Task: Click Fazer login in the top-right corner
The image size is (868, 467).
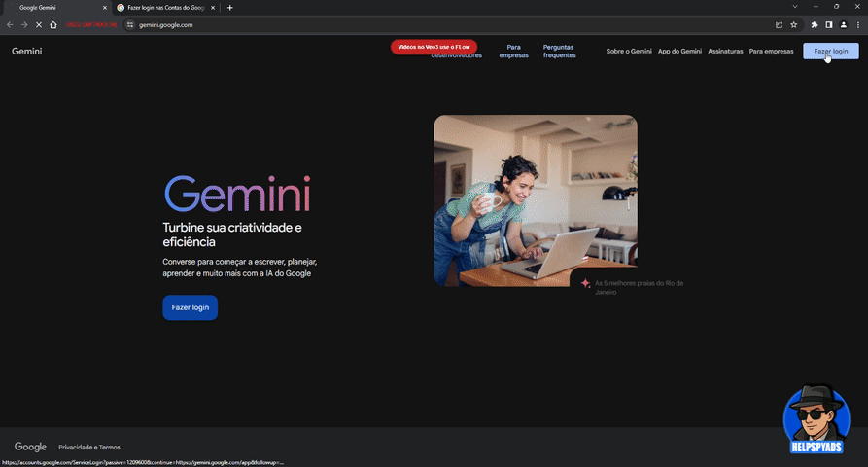Action: tap(830, 51)
